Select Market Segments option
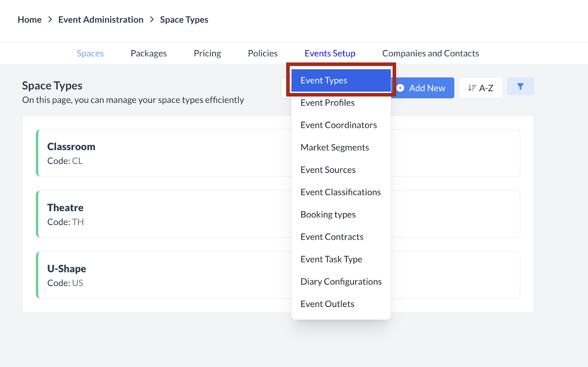Image resolution: width=588 pixels, height=367 pixels. point(334,148)
